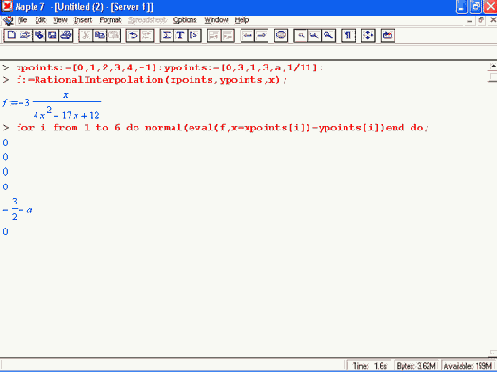Click the Cut scissors icon
Viewport: 497px width, 372px height.
click(86, 35)
